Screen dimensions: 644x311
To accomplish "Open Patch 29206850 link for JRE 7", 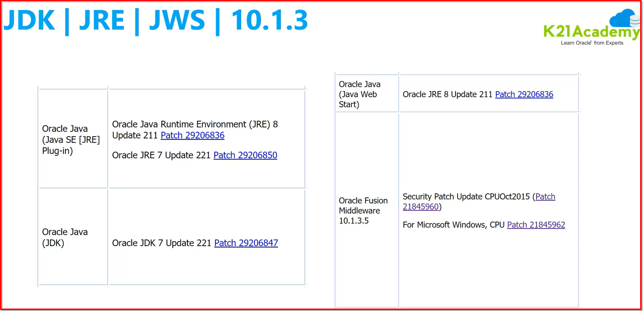I will tap(245, 155).
